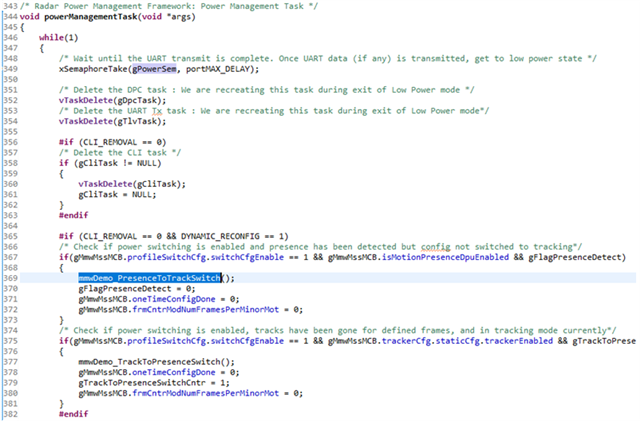
Task: Click the DYNAMIC_RECONFIG == 1 directive
Action: 232,236
